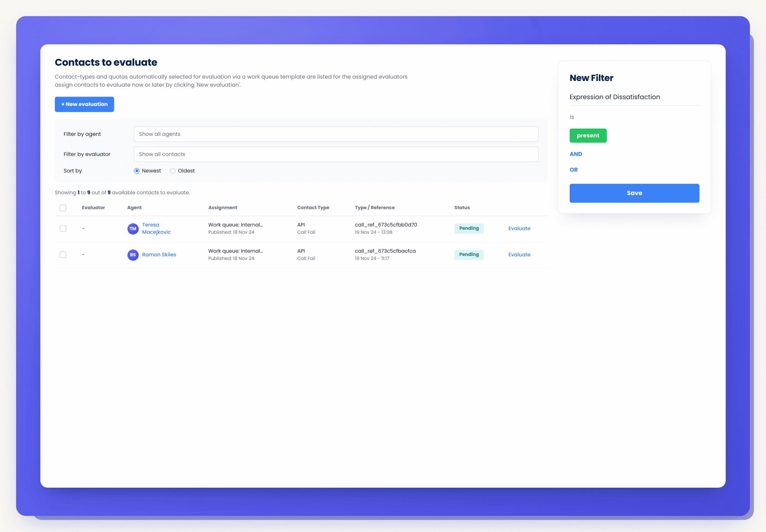
Task: Save the new filter
Action: (634, 193)
